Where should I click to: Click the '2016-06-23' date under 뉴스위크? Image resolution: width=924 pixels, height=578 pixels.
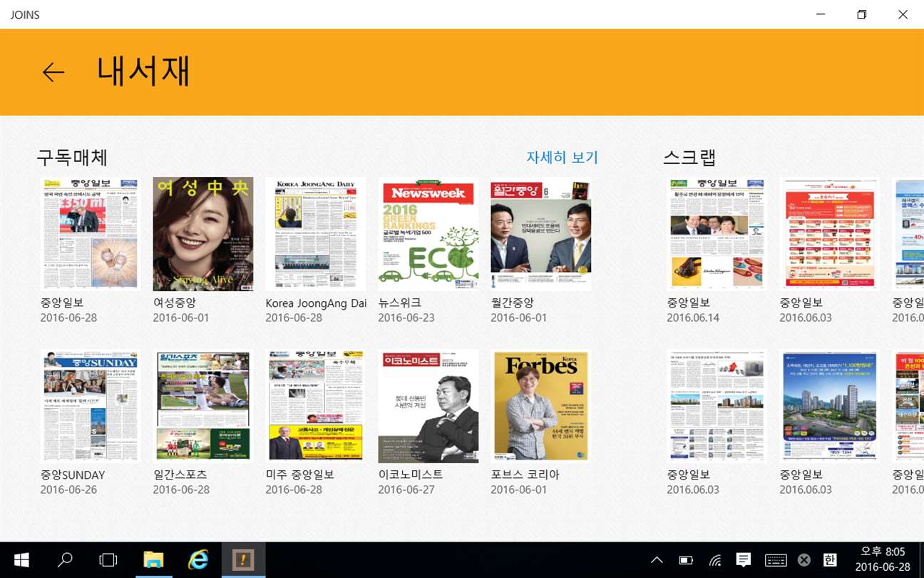coord(406,318)
